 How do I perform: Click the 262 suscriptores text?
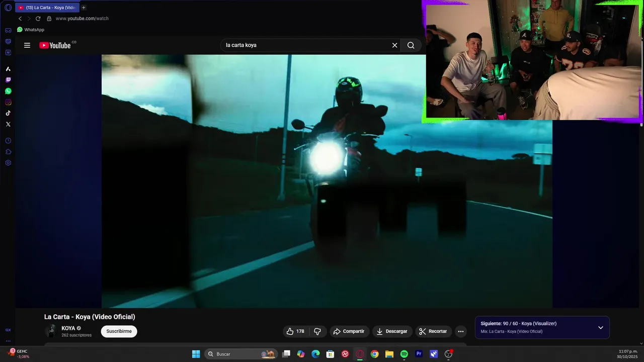click(76, 335)
